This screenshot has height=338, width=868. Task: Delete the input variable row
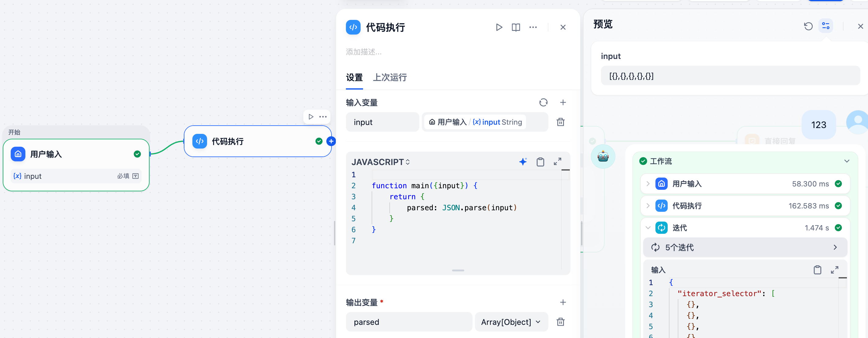click(x=560, y=122)
